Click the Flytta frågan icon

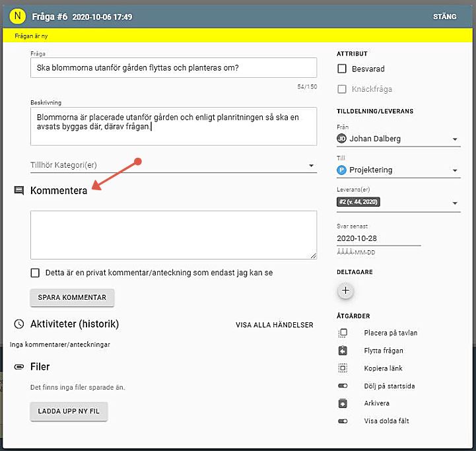point(343,351)
